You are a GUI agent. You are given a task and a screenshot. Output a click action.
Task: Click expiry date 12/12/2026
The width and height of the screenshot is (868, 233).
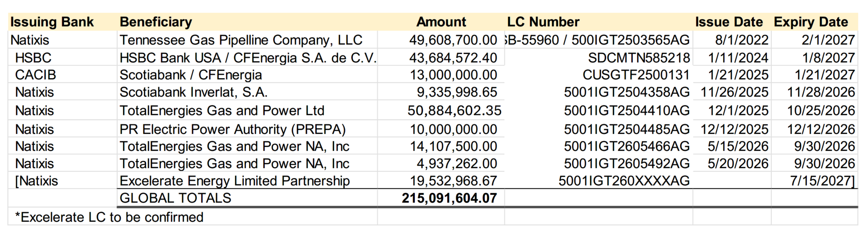[821, 129]
